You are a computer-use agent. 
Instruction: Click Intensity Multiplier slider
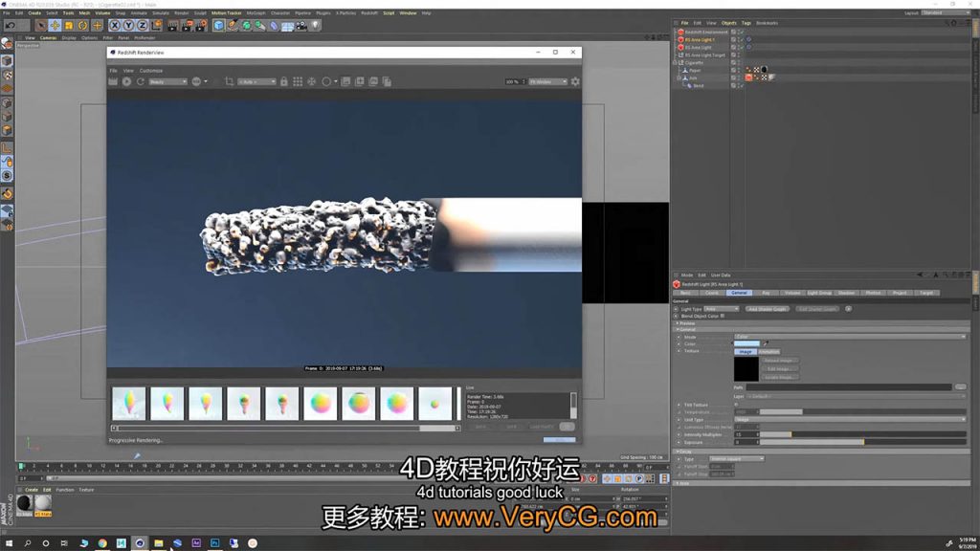(862, 434)
